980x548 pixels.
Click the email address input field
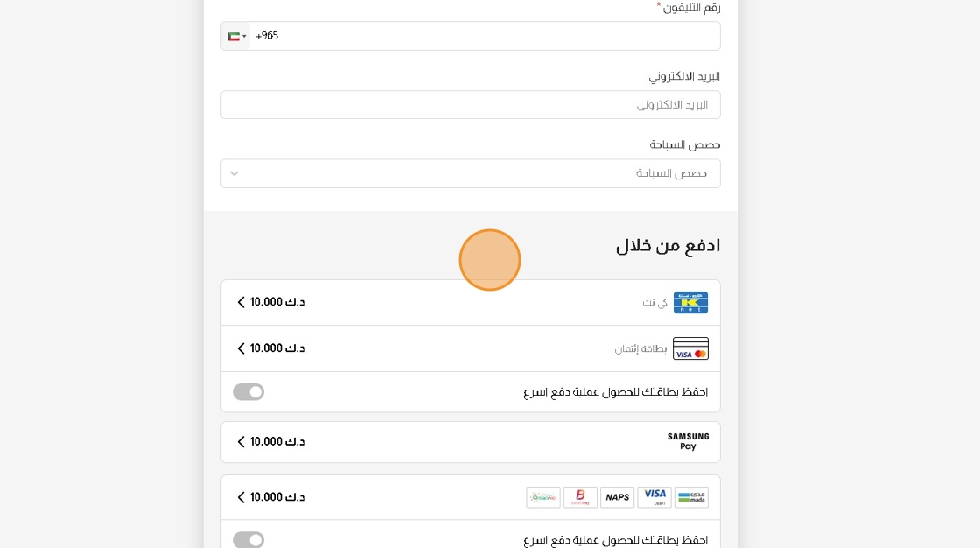click(471, 105)
